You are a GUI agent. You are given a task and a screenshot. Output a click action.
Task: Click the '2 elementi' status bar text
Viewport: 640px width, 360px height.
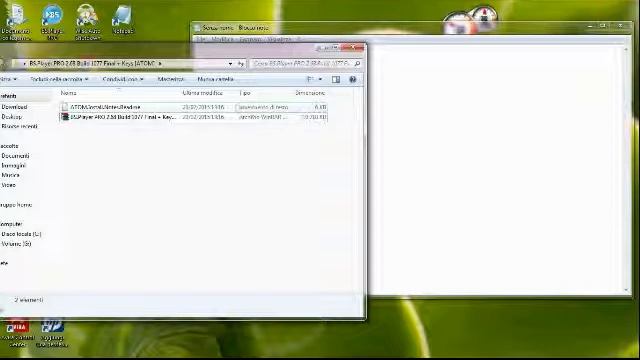(x=29, y=300)
